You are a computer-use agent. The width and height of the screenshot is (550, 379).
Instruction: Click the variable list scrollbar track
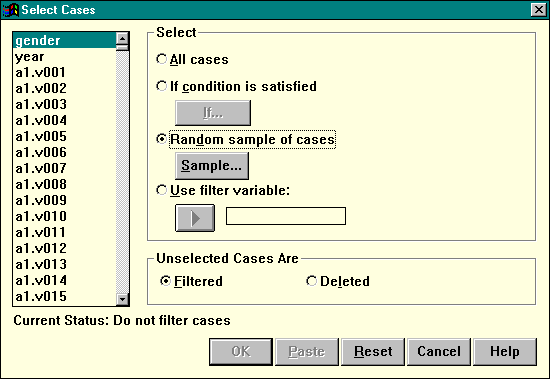tap(122, 172)
